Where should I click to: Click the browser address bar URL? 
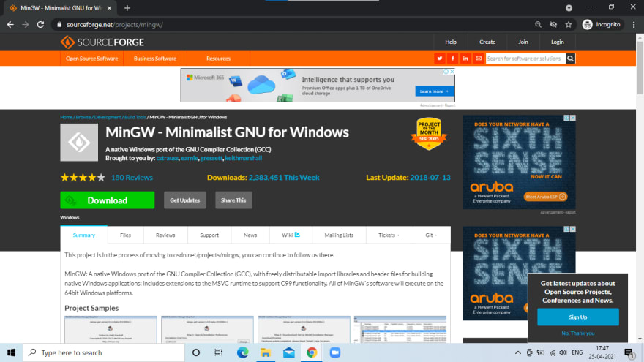pyautogui.click(x=115, y=25)
